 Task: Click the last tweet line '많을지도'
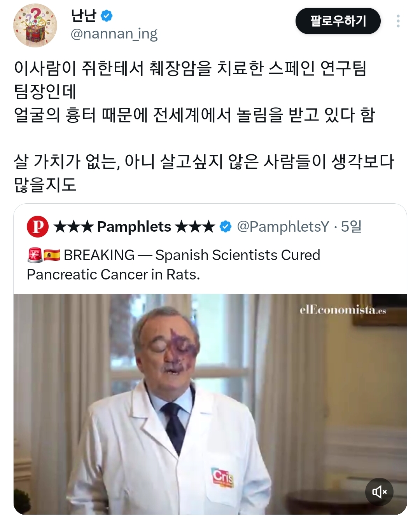coord(45,185)
